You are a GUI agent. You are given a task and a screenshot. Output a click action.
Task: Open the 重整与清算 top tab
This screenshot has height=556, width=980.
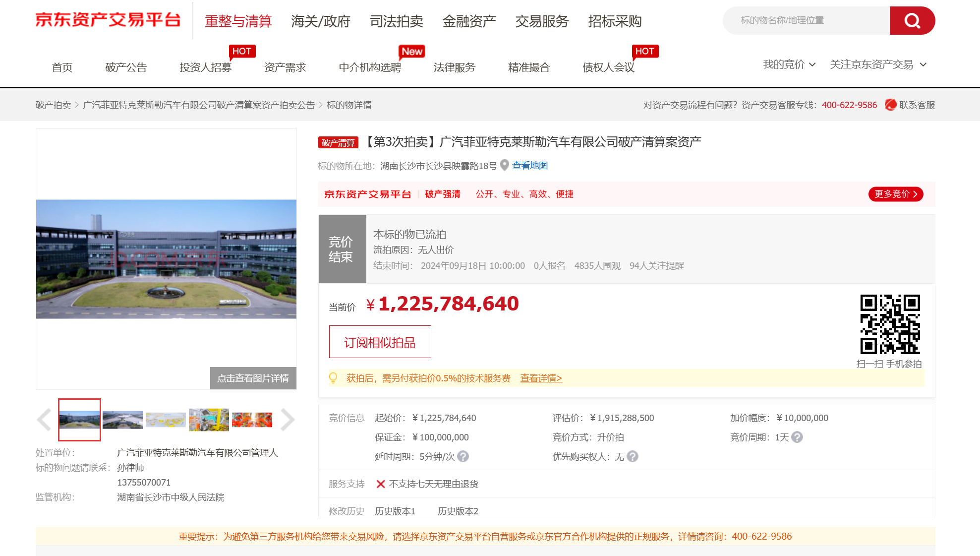tap(238, 21)
